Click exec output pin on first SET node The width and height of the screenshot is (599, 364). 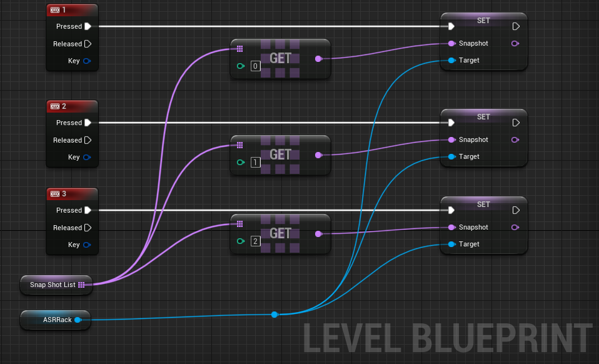(516, 26)
